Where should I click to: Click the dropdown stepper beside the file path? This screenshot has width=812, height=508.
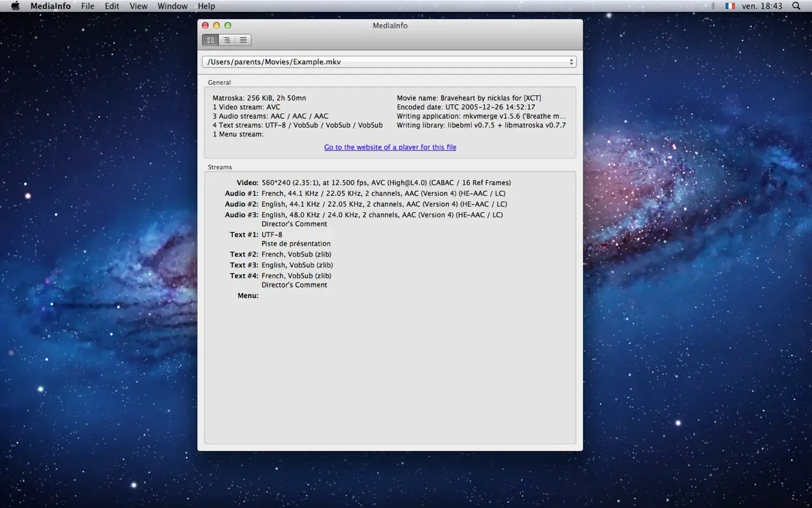click(571, 61)
